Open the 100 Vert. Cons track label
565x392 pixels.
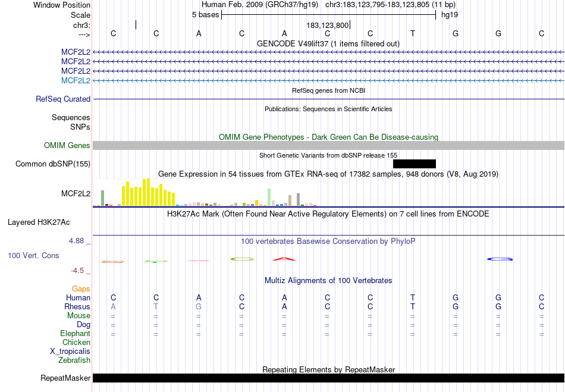pos(33,255)
